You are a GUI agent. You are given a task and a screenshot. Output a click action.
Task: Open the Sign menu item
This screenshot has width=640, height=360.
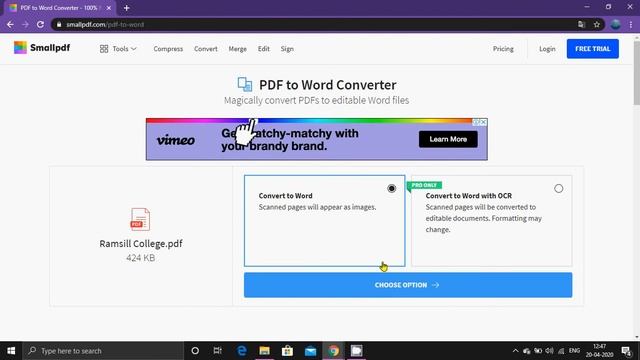[287, 49]
